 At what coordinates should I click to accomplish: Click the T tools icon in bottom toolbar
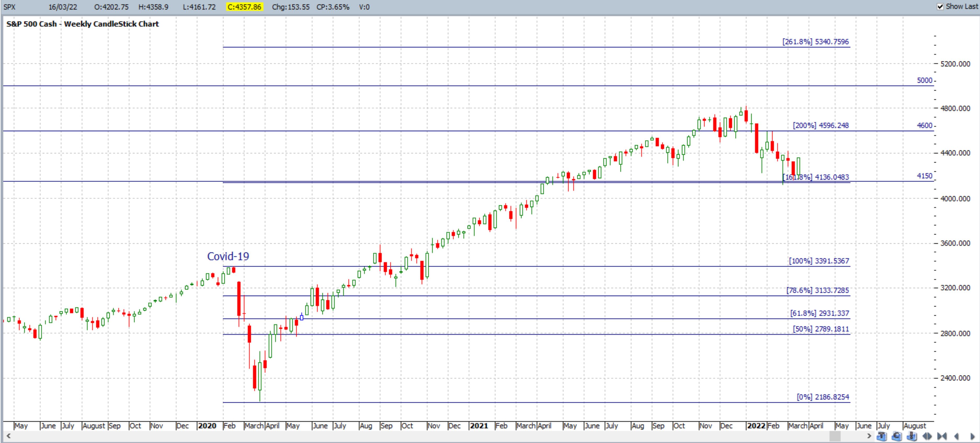pyautogui.click(x=881, y=436)
